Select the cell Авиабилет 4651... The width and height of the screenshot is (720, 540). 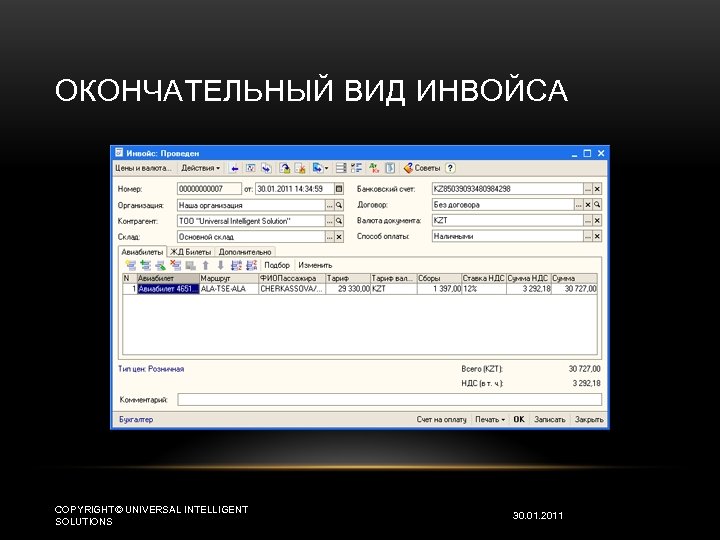[168, 289]
